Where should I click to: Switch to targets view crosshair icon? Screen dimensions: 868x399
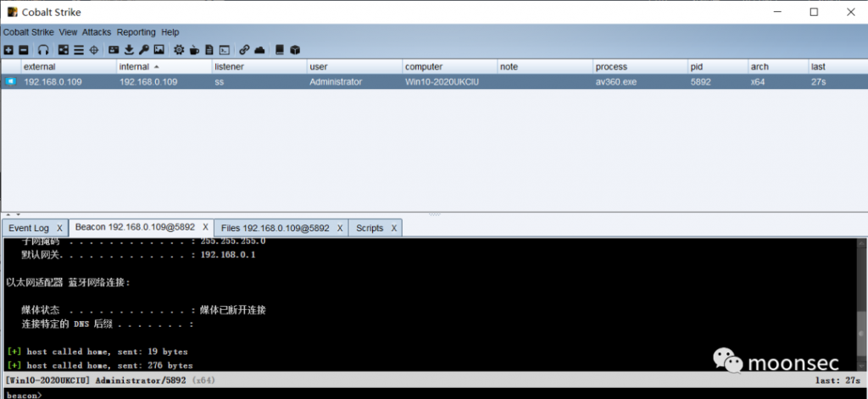pyautogui.click(x=94, y=50)
